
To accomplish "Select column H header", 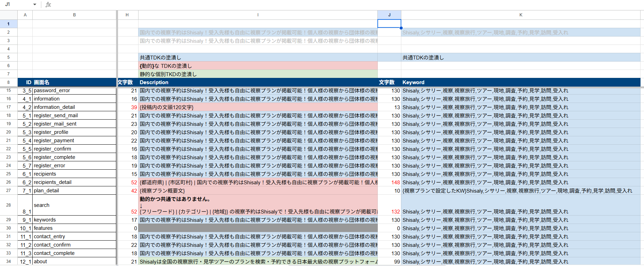I will click(x=127, y=15).
